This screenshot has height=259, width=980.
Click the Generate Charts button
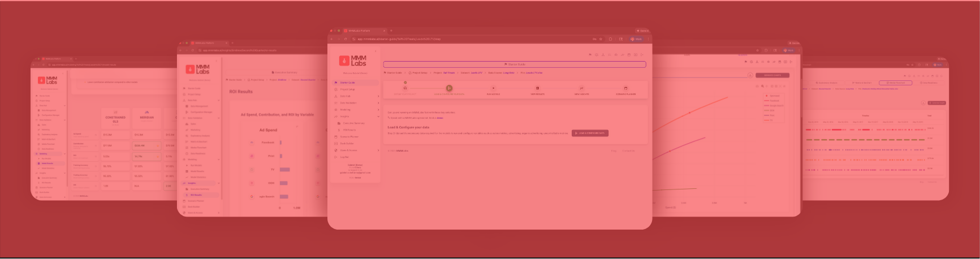772,75
